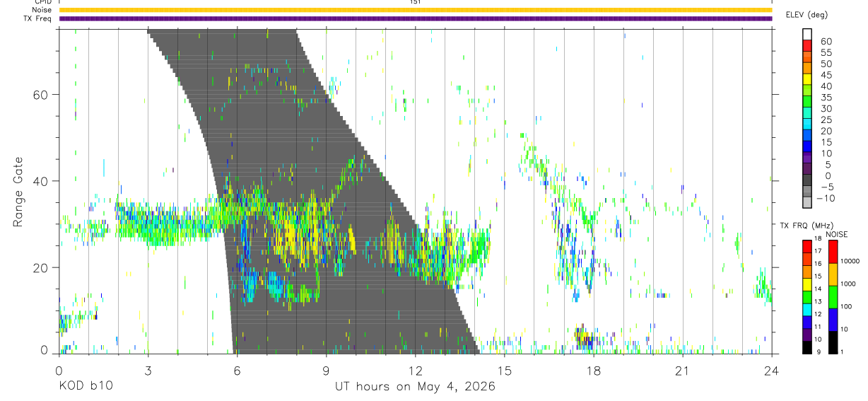
Task: Click x-axis tick label '15'
Action: (504, 371)
